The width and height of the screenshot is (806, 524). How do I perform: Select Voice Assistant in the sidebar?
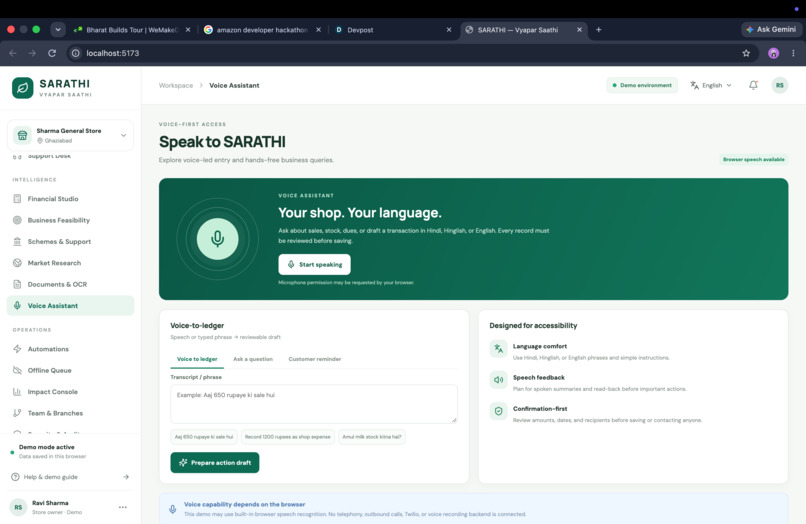pyautogui.click(x=70, y=305)
